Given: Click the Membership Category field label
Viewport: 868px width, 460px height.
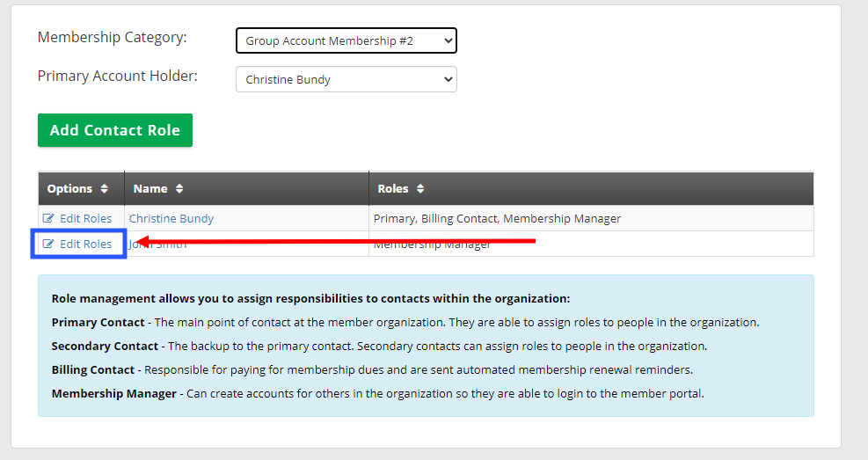Looking at the screenshot, I should [112, 38].
